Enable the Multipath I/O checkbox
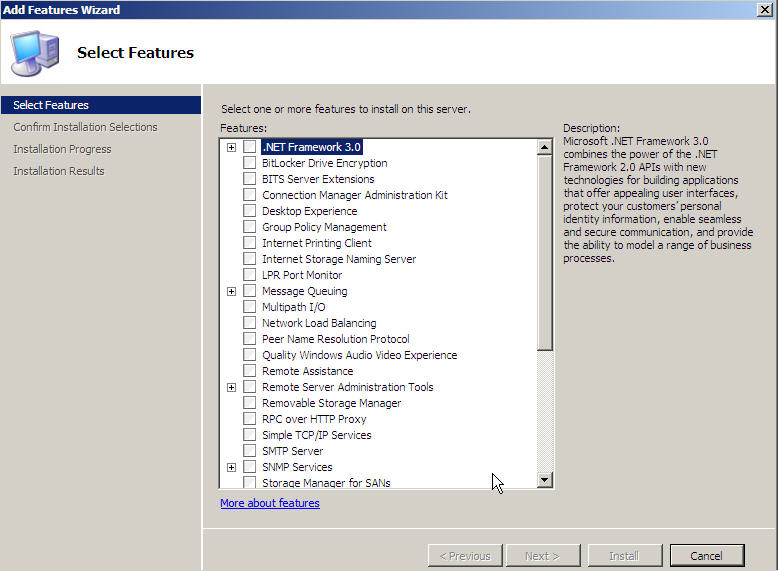 (250, 307)
